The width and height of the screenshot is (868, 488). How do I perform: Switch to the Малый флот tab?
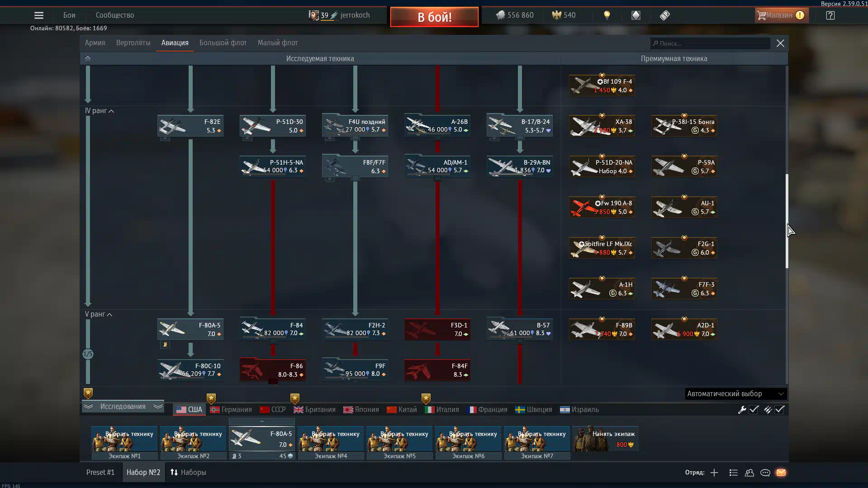click(278, 43)
